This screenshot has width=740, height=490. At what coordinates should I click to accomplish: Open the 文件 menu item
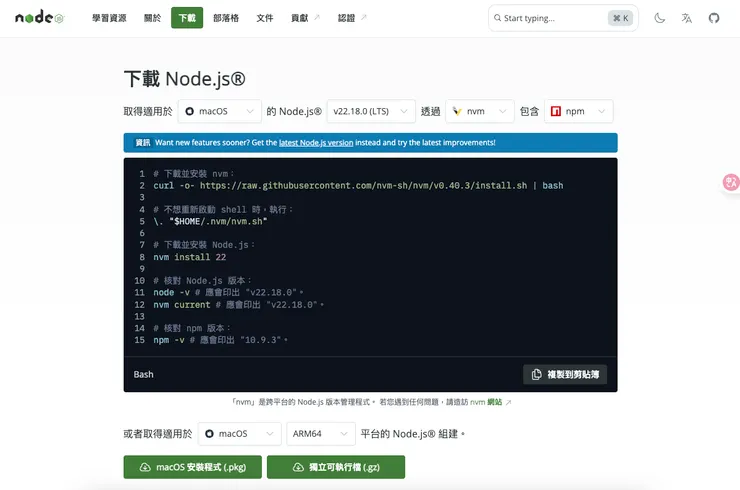pos(265,18)
